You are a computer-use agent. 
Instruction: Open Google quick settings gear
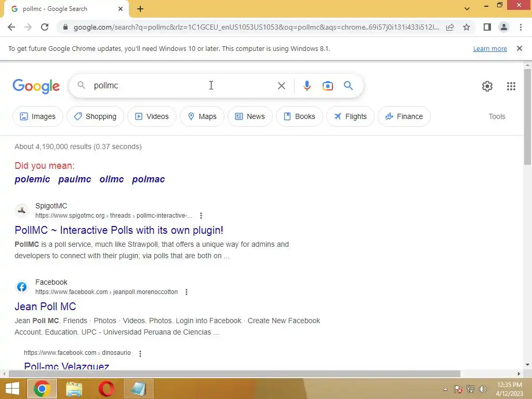(487, 86)
